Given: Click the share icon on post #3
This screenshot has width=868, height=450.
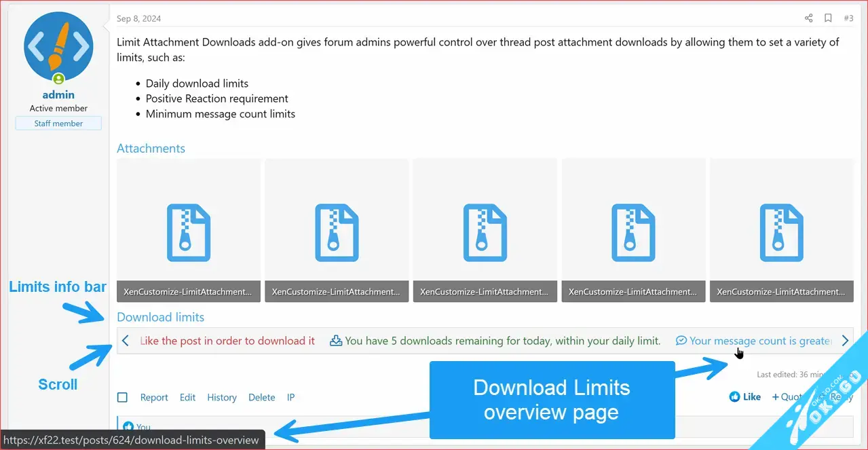Looking at the screenshot, I should click(808, 18).
